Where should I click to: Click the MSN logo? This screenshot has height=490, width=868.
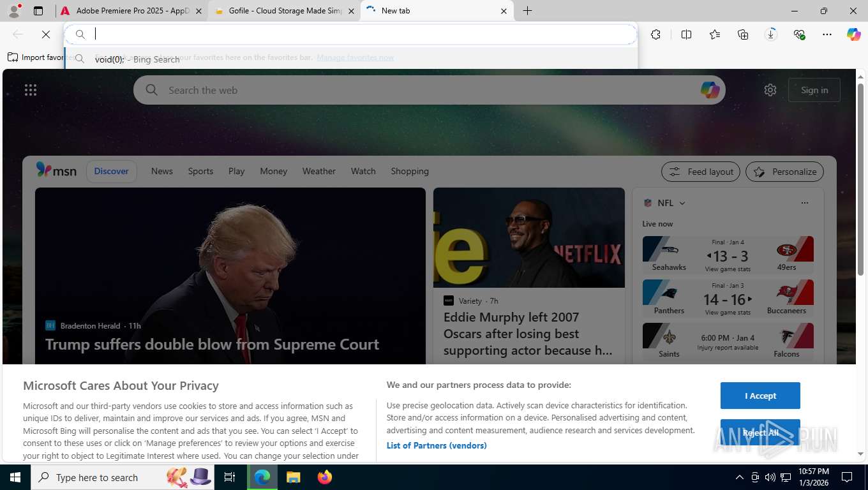56,170
